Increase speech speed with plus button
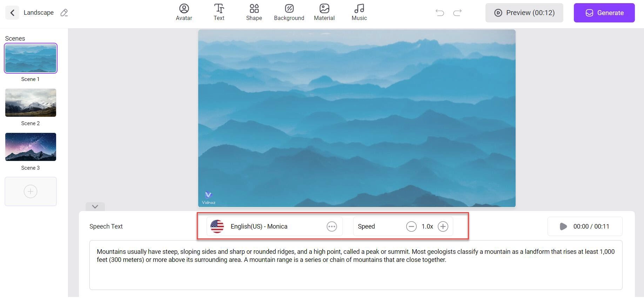 [443, 226]
